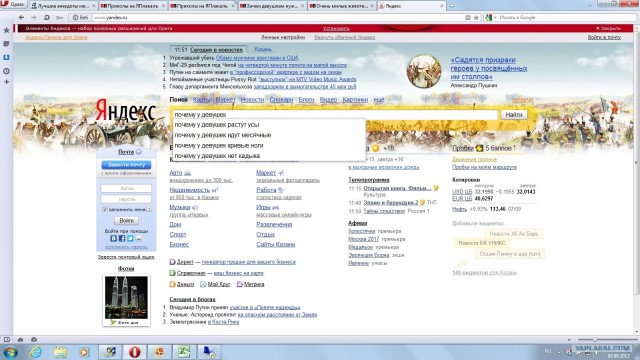Screen dimensions: 640x360
Task: Open the history clock panel in sidebar
Action: pos(6,71)
